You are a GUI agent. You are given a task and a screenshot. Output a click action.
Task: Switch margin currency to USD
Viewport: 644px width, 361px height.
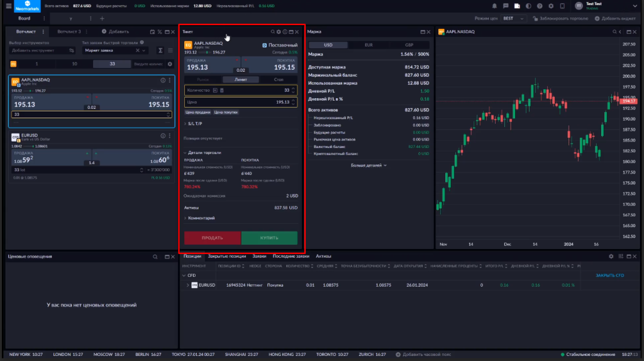(328, 45)
